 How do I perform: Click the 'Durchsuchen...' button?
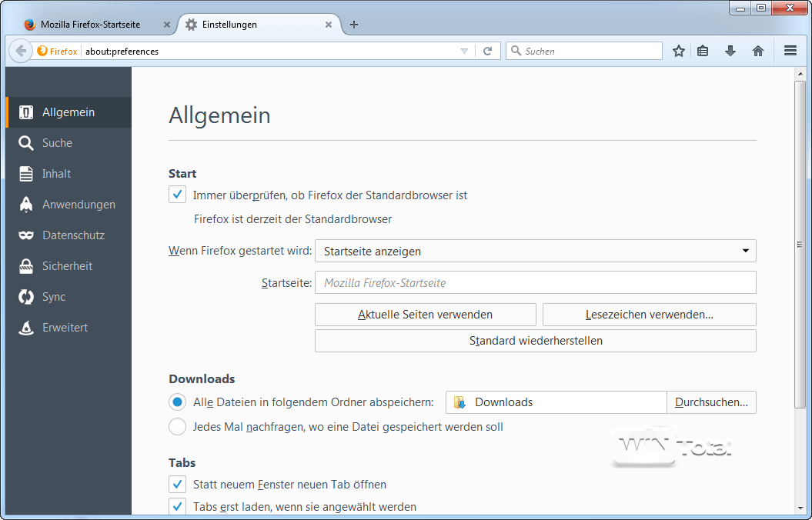coord(711,402)
